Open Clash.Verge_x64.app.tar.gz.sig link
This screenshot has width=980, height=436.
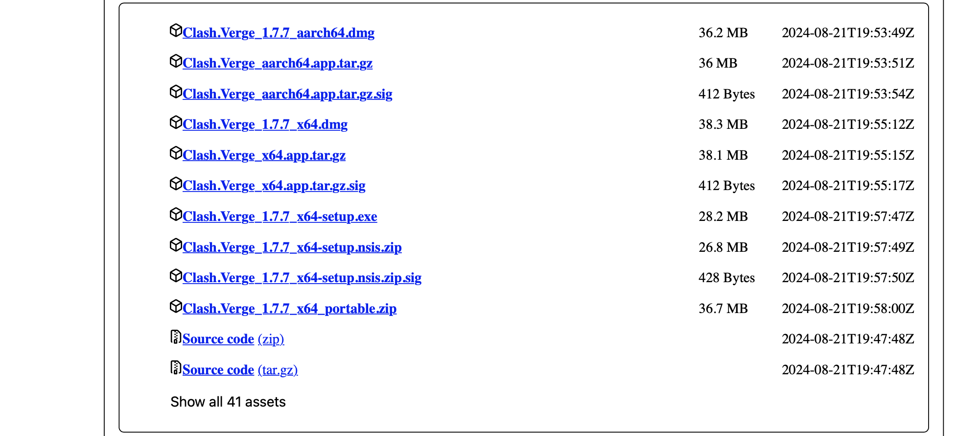click(x=274, y=186)
